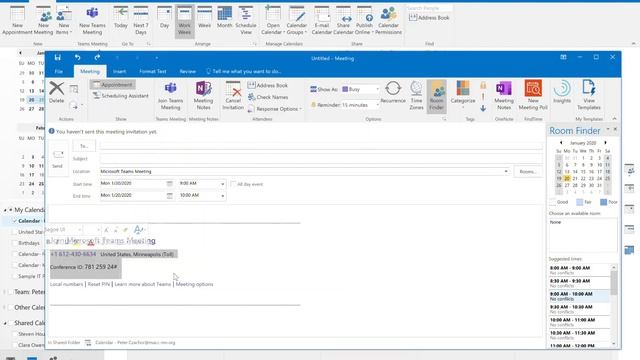The width and height of the screenshot is (640, 360).
Task: Open the Address Book in Attendees group
Action: pyautogui.click(x=268, y=85)
